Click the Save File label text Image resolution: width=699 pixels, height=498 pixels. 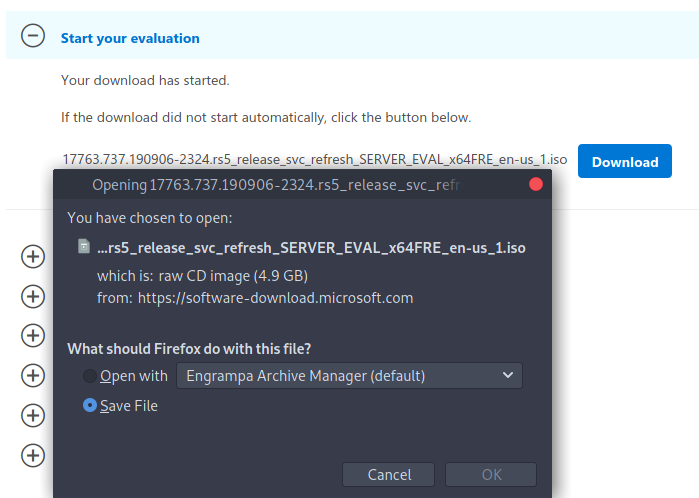point(129,406)
